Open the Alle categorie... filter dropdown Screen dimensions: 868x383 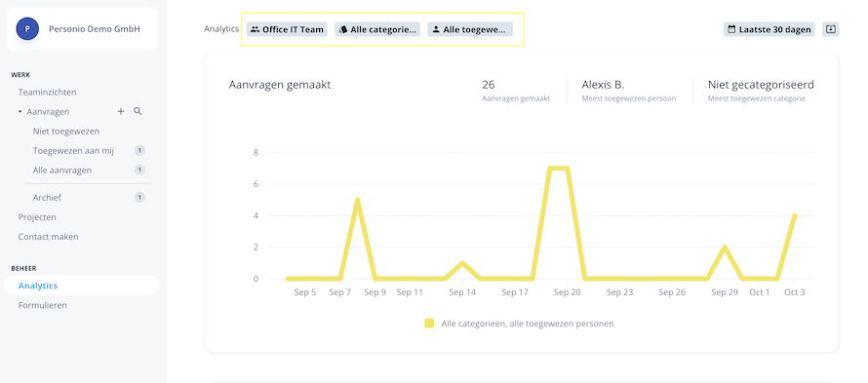point(377,29)
